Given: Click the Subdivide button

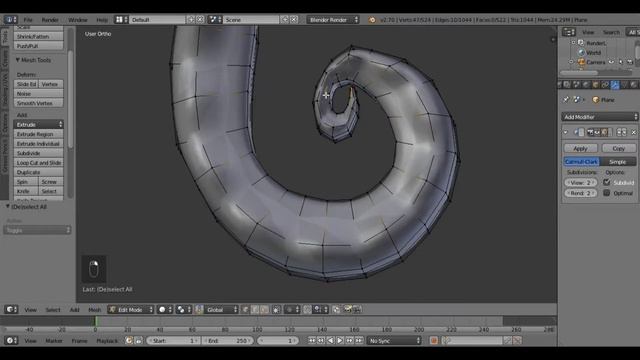Looking at the screenshot, I should point(39,153).
